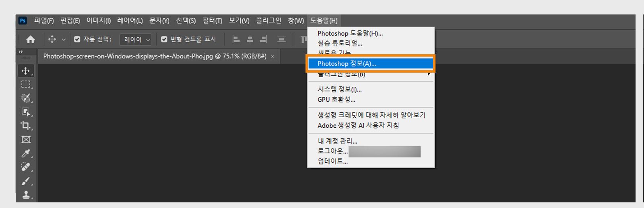Expand the tools panel double-arrow
This screenshot has height=208, width=644.
tap(21, 52)
